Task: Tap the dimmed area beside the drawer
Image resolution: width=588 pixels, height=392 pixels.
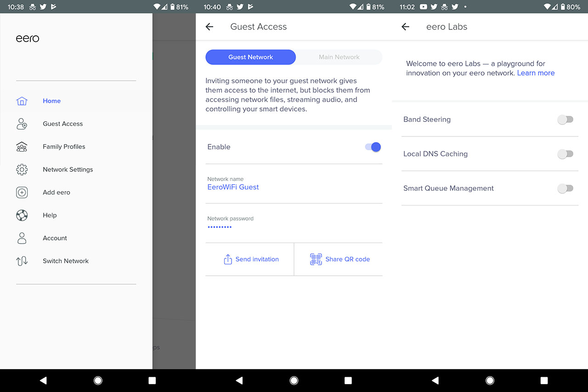Action: (174, 191)
